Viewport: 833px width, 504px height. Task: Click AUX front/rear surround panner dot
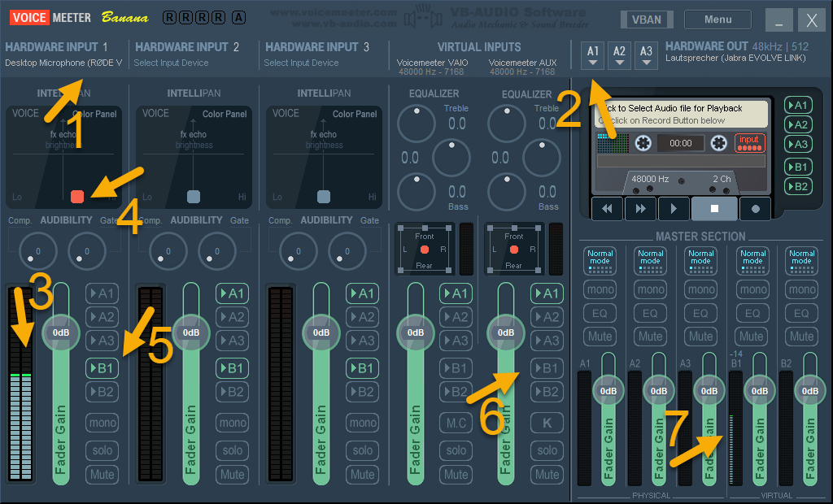click(514, 250)
